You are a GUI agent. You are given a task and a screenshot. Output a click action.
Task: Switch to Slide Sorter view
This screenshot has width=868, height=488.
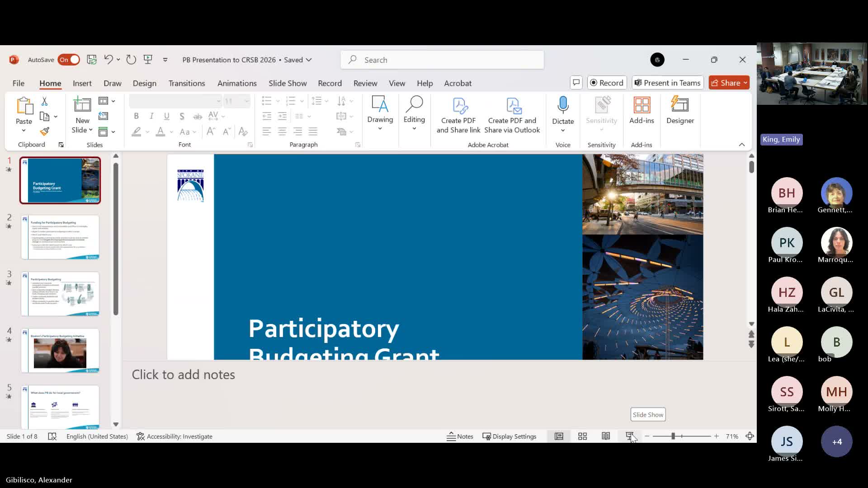point(582,436)
